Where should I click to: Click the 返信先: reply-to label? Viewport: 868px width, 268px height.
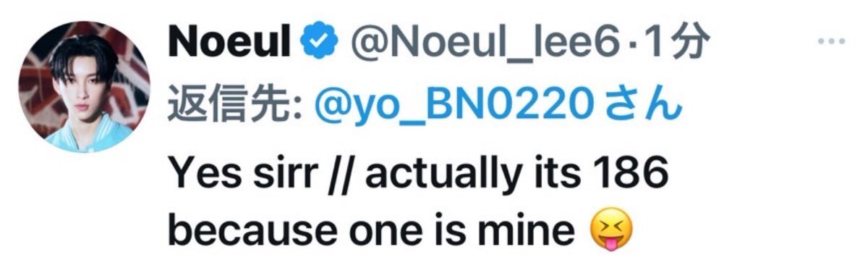(x=238, y=106)
